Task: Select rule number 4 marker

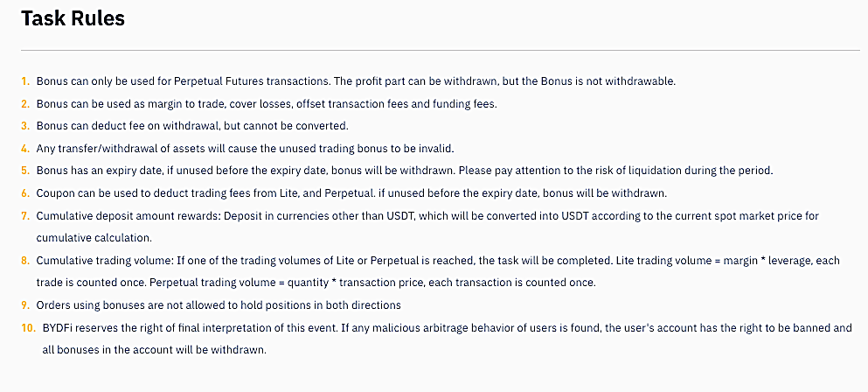Action: [x=25, y=149]
